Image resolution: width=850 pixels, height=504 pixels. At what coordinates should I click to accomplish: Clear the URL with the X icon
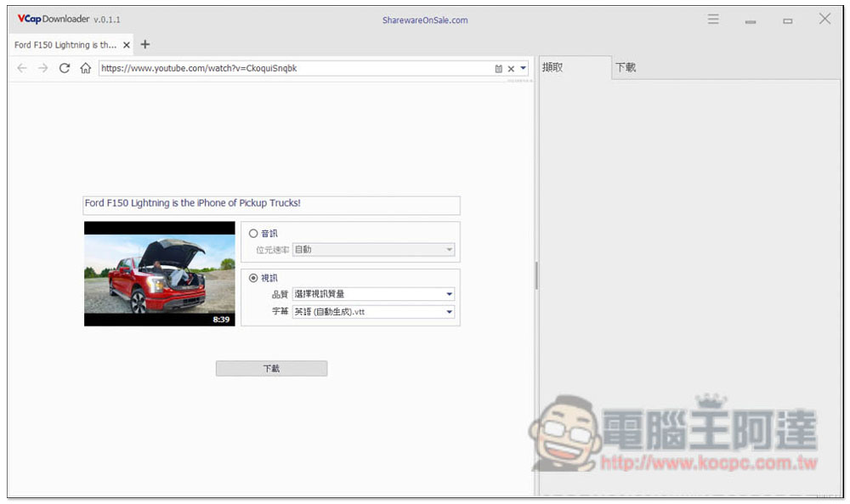[x=511, y=69]
